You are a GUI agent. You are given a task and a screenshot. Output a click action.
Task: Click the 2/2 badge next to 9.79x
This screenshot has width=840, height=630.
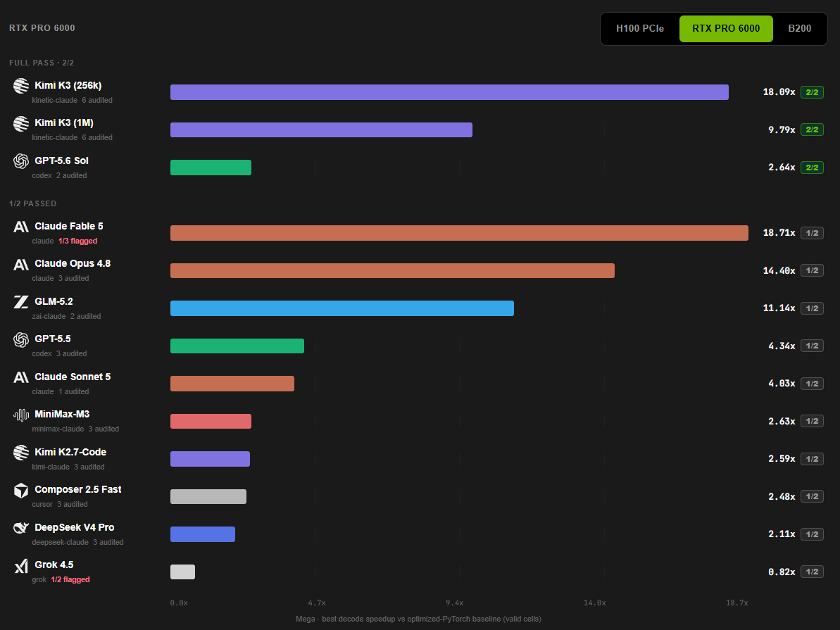(812, 130)
